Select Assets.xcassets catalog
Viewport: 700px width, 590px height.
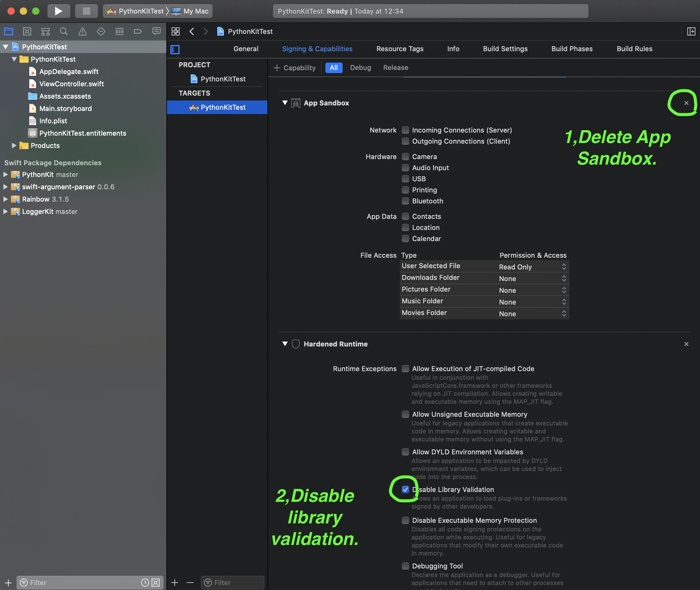coord(65,96)
